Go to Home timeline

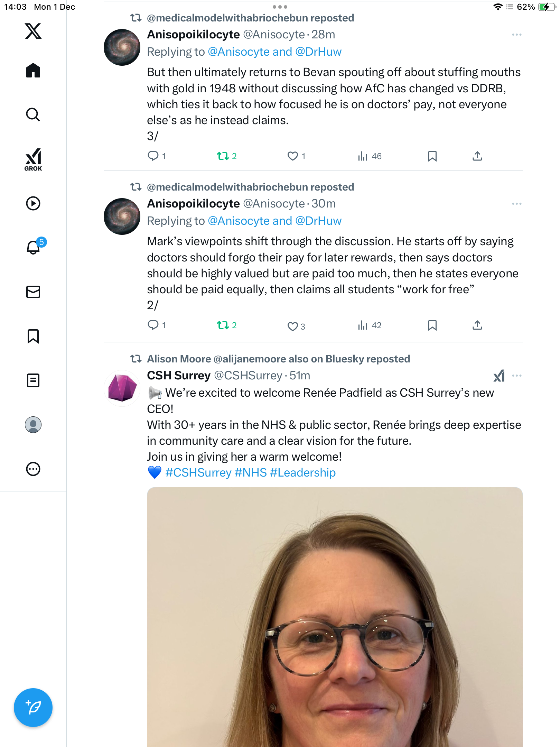33,71
